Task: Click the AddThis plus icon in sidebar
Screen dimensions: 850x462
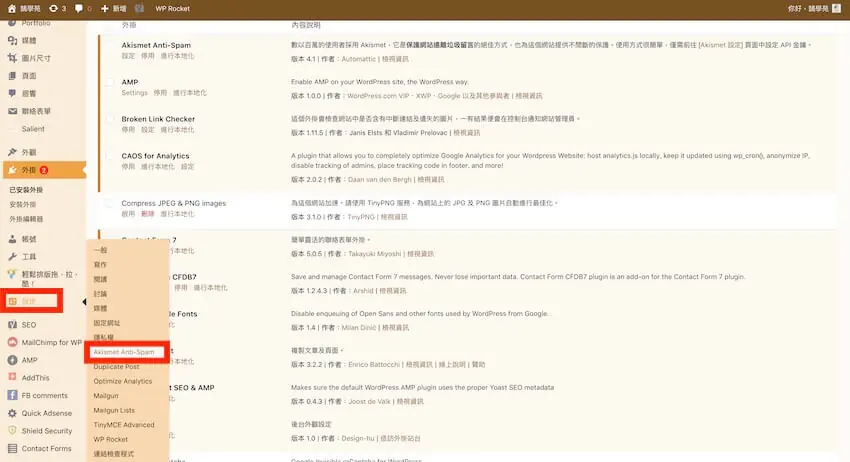Action: (x=12, y=377)
